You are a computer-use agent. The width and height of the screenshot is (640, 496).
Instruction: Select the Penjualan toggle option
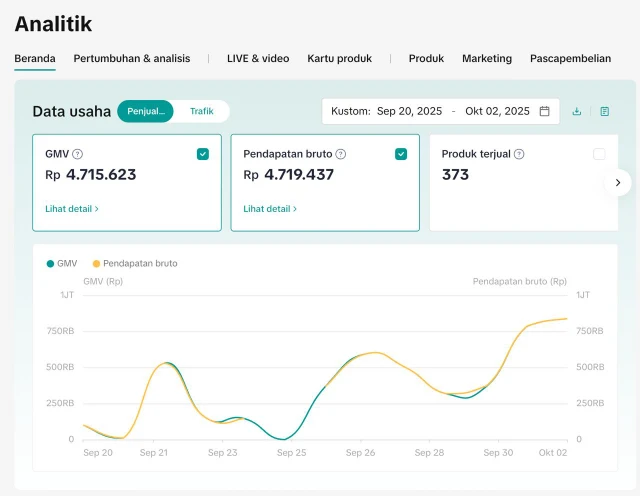(146, 111)
